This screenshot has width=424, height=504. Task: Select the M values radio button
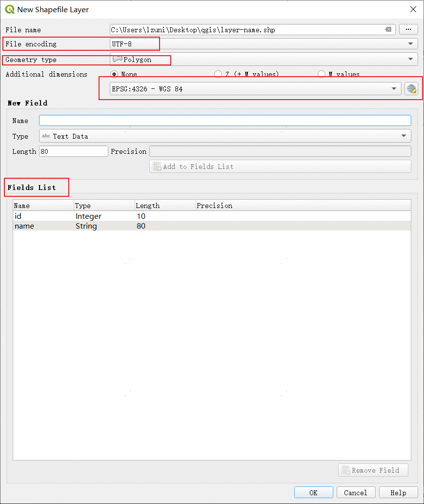pos(322,74)
